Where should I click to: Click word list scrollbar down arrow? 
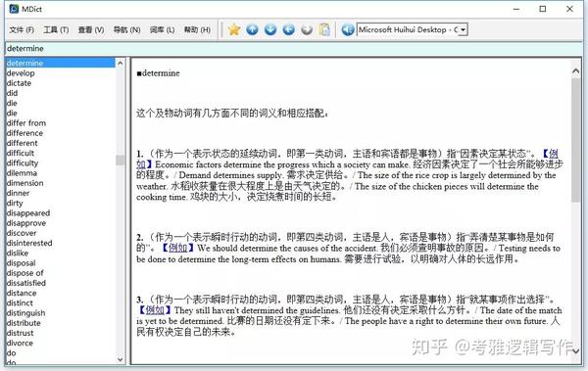[120, 359]
